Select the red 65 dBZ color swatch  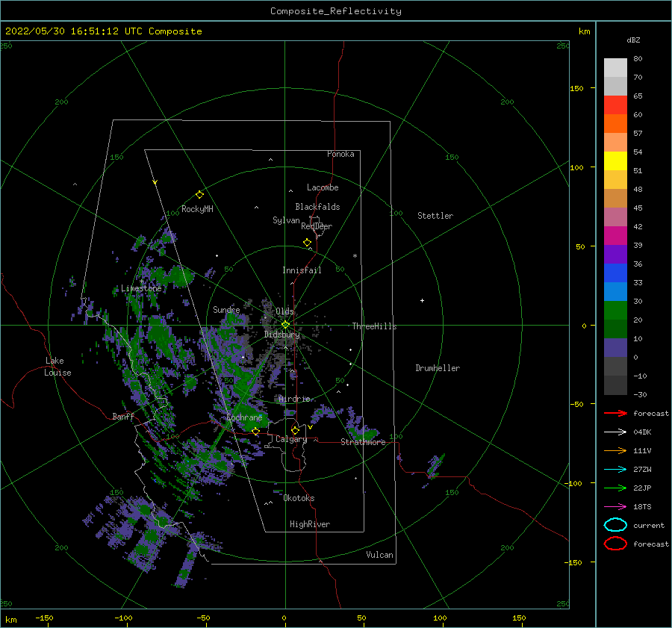tap(615, 105)
